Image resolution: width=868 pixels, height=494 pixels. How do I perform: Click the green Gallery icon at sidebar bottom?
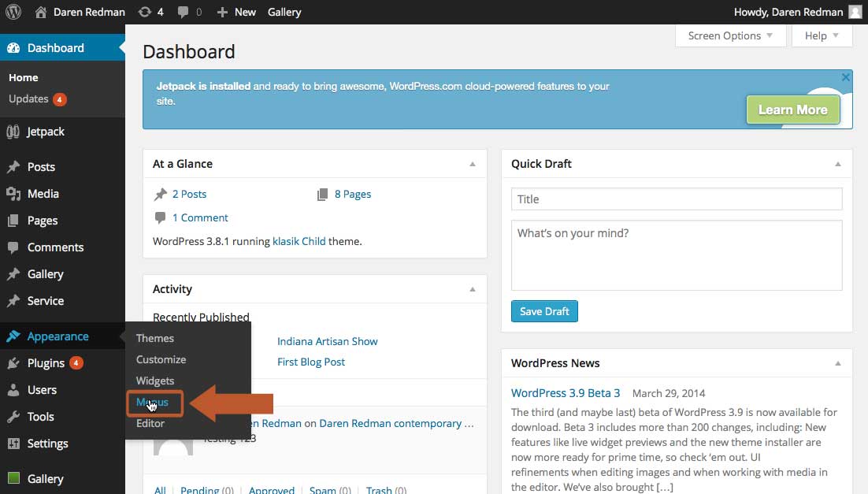click(14, 478)
